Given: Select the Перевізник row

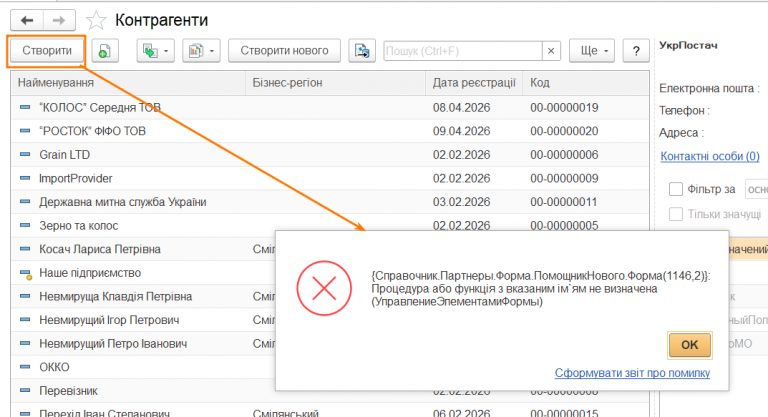Looking at the screenshot, I should pyautogui.click(x=143, y=391).
